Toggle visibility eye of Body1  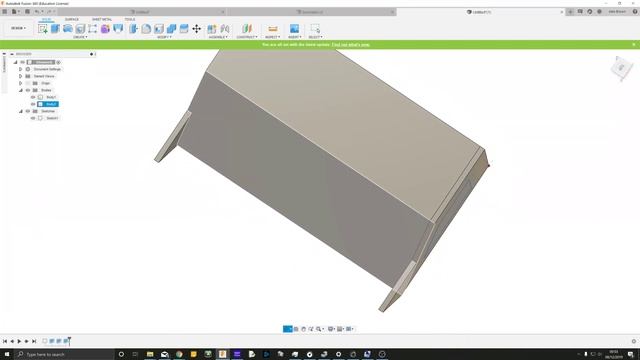pyautogui.click(x=33, y=97)
